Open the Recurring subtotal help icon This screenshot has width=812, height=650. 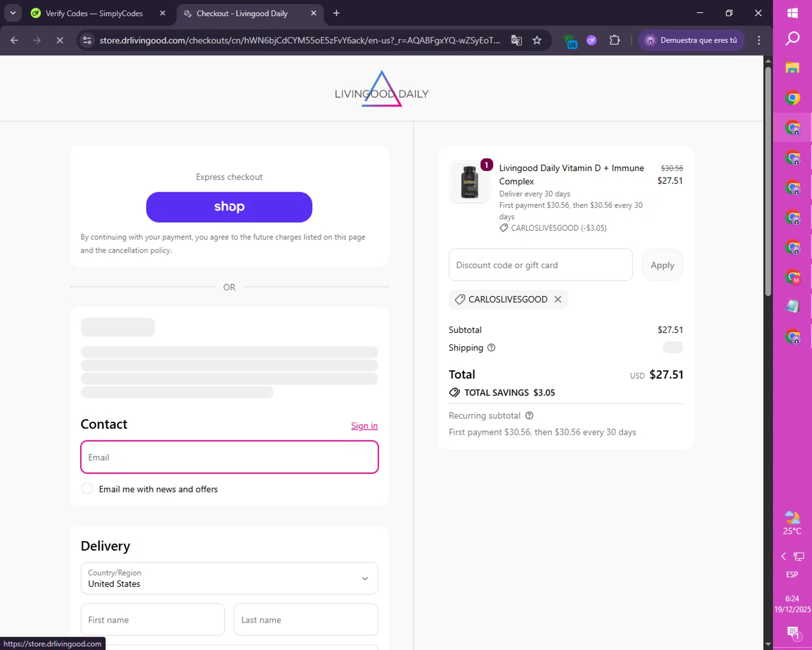click(x=529, y=415)
